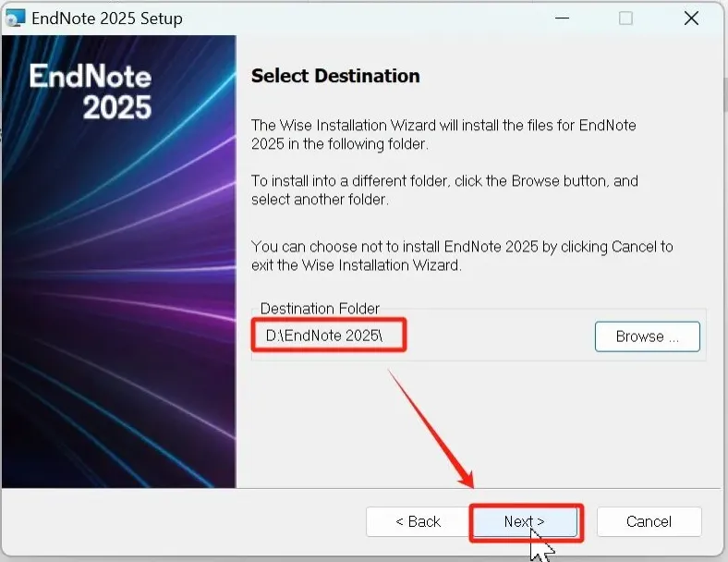Open the Browse ... folder chooser

(648, 336)
